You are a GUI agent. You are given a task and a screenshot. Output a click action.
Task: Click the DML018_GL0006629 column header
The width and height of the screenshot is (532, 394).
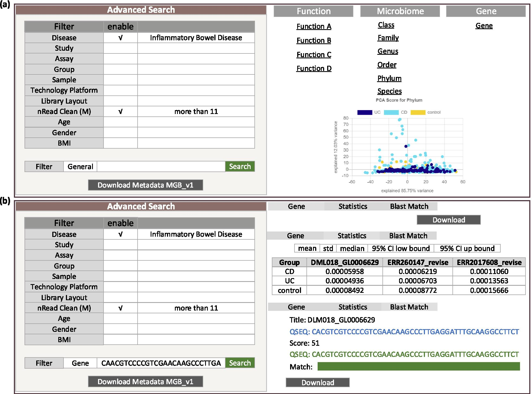[345, 262]
